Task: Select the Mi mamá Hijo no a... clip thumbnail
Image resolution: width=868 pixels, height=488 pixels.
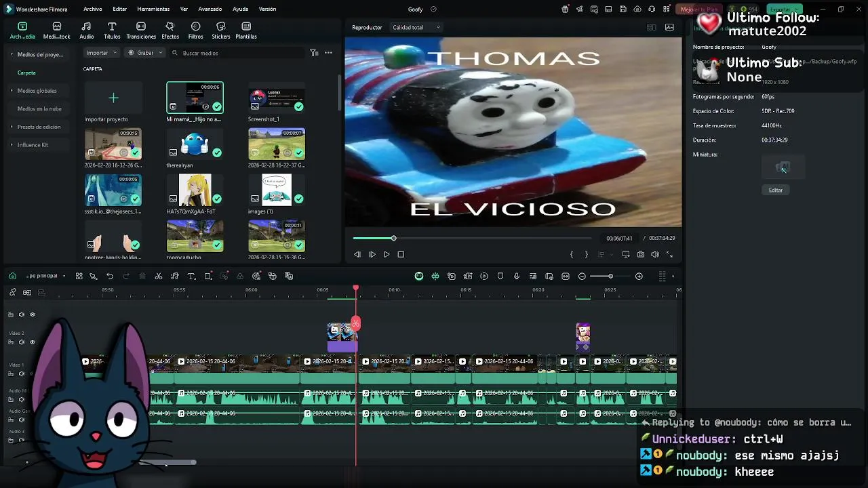Action: tap(195, 98)
